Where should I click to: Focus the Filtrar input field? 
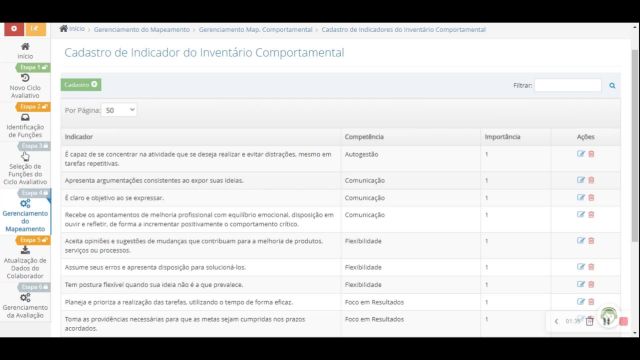point(568,85)
